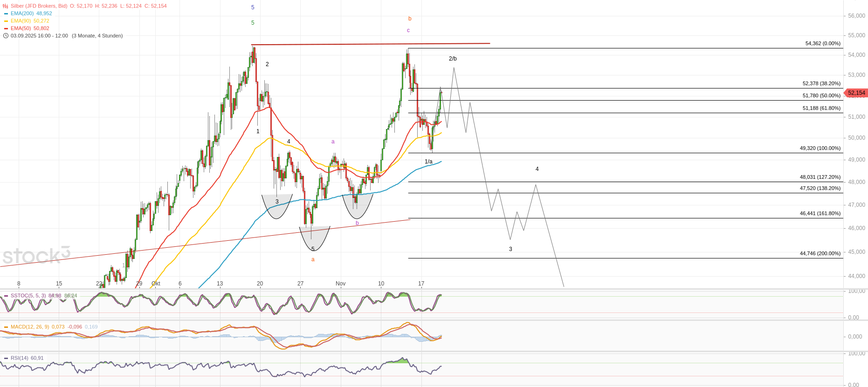Click the 51,188 (61.80%) Fibonacci label

pos(821,108)
